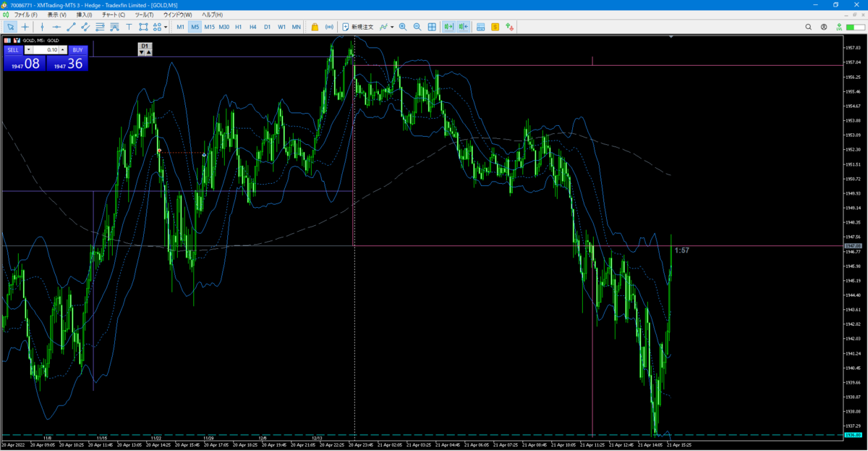868x451 pixels.
Task: Click the 1957.04 price scale label
Action: pyautogui.click(x=853, y=62)
